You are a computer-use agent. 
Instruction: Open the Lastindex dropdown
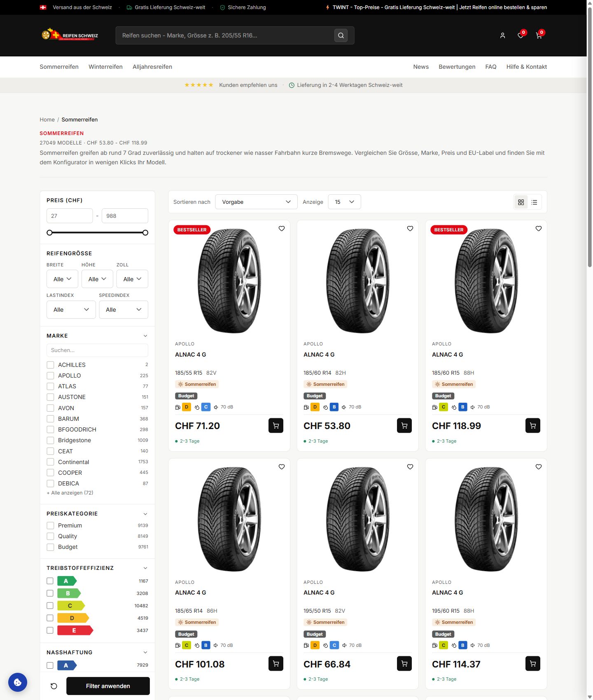[71, 310]
